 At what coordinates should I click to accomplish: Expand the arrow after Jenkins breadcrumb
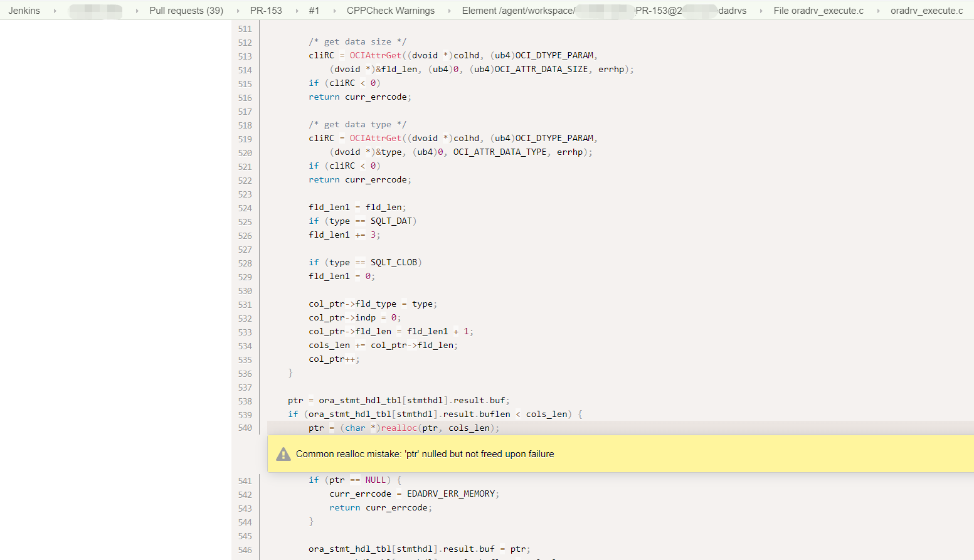55,11
